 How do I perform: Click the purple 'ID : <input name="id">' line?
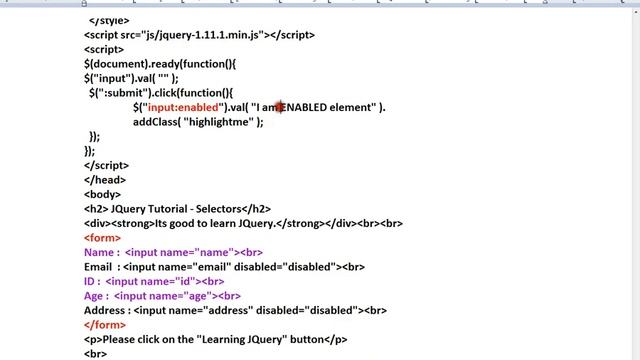point(154,281)
